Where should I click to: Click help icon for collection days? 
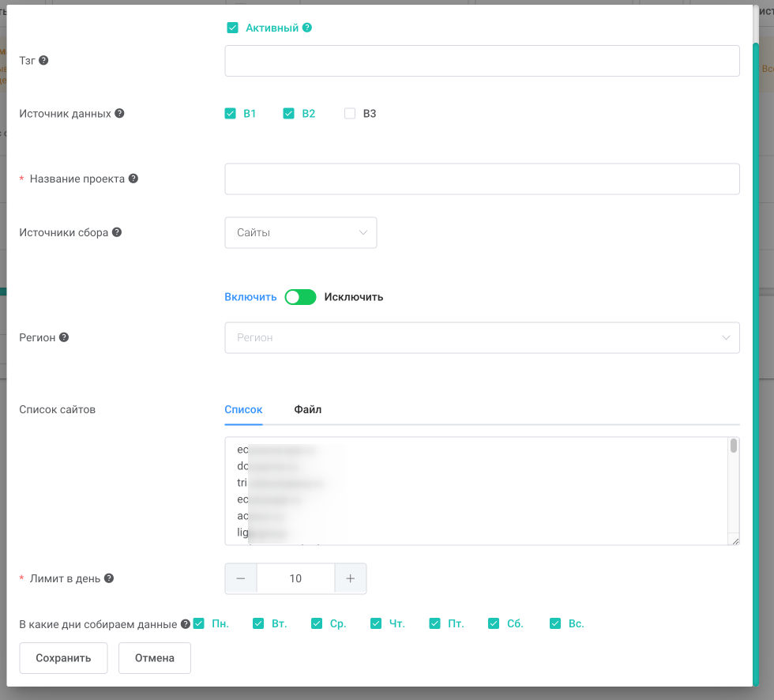click(x=186, y=624)
